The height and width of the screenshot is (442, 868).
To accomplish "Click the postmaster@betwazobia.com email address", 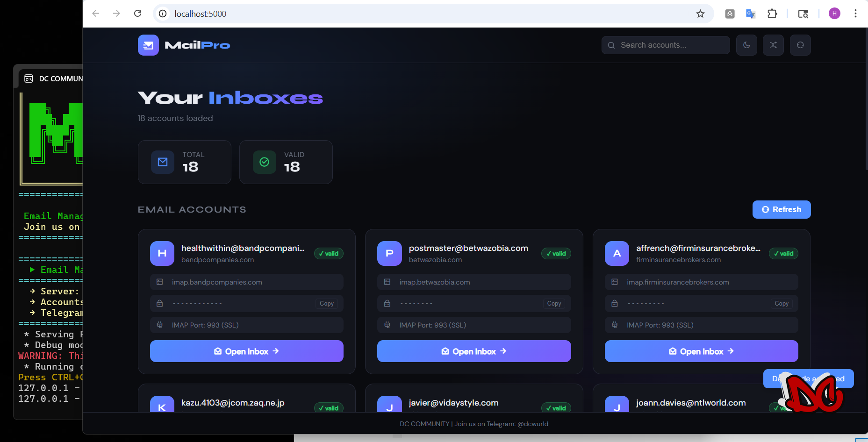I will [x=468, y=248].
